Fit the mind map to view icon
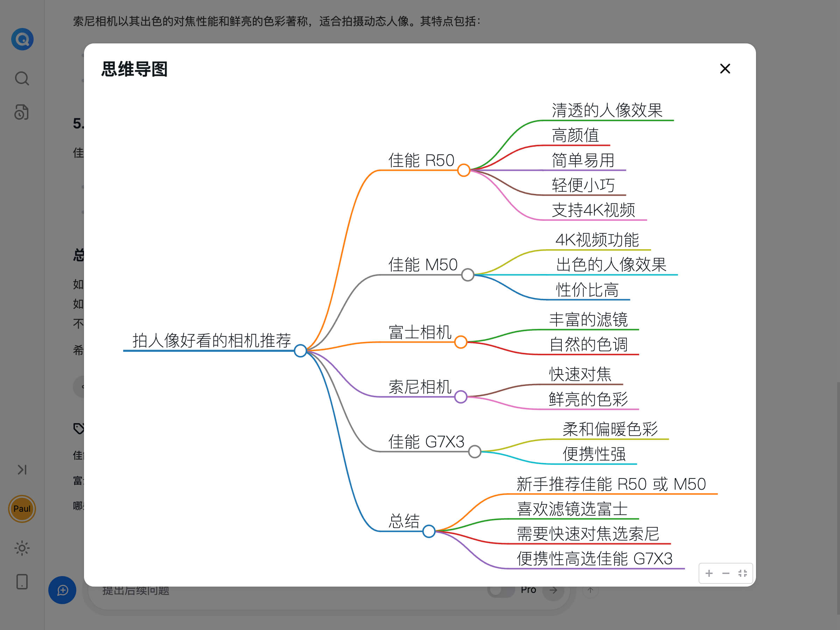The image size is (840, 630). point(742,573)
